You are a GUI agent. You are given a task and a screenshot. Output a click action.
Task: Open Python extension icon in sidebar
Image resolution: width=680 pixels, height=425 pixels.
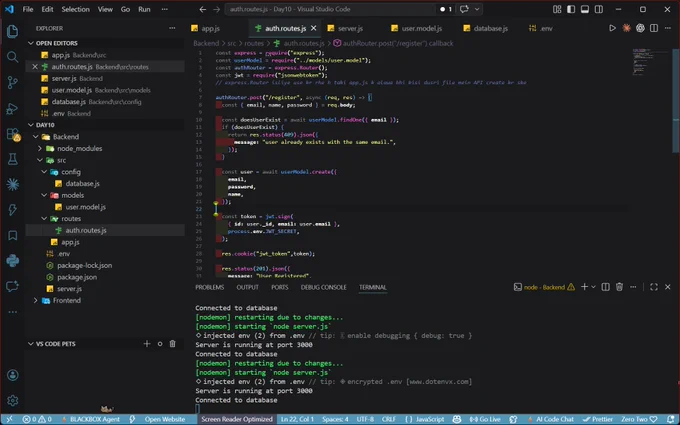(13, 261)
